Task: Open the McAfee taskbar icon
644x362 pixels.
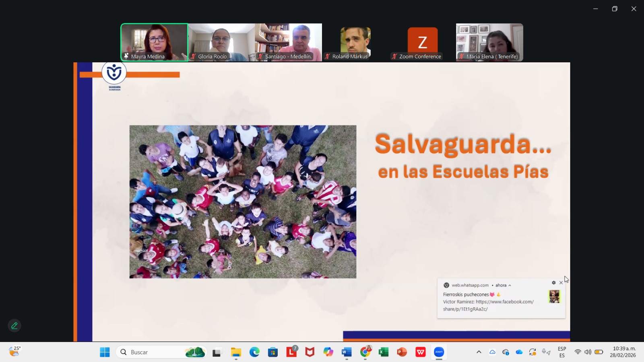Action: pyautogui.click(x=310, y=352)
